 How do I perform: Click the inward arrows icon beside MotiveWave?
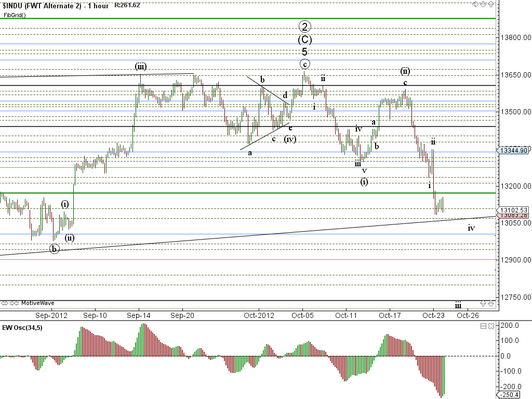15,303
